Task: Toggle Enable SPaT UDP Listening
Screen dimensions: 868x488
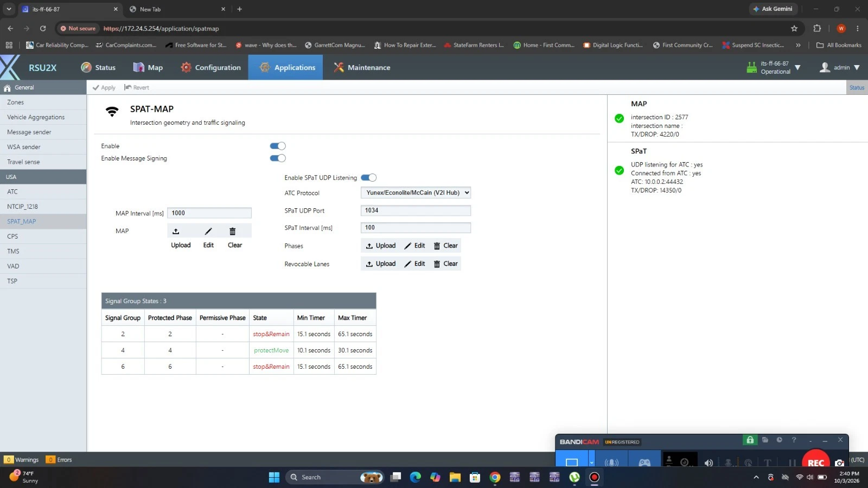Action: pyautogui.click(x=369, y=178)
